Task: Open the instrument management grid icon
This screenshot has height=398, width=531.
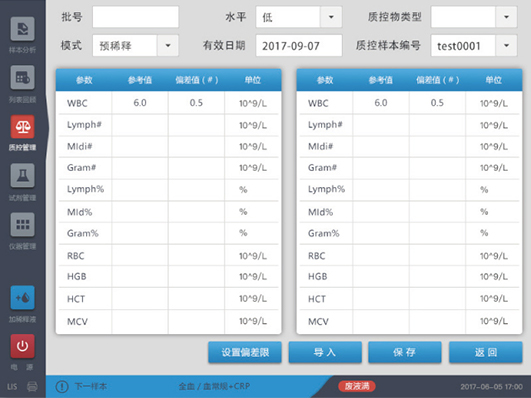Action: pyautogui.click(x=22, y=224)
